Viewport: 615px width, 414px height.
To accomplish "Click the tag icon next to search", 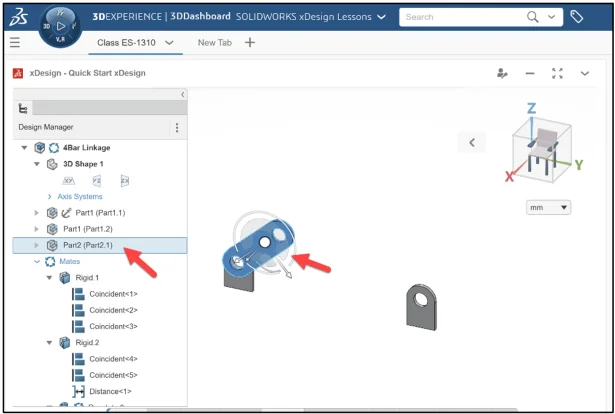I will coord(577,17).
